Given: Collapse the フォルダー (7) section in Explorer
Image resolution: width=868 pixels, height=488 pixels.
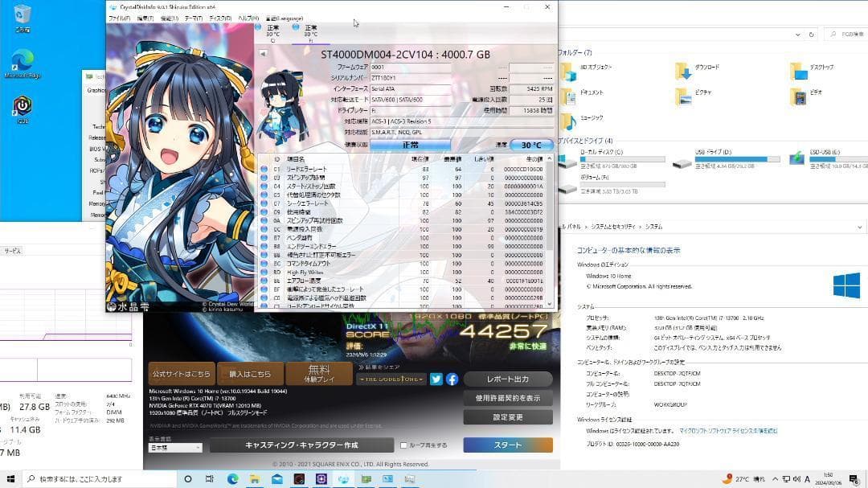Looking at the screenshot, I should point(575,54).
